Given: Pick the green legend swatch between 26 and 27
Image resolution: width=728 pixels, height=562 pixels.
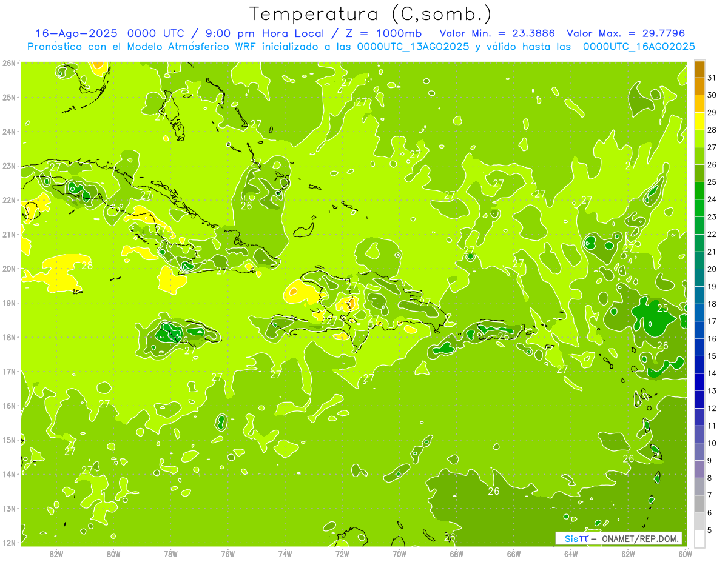Looking at the screenshot, I should click(699, 156).
